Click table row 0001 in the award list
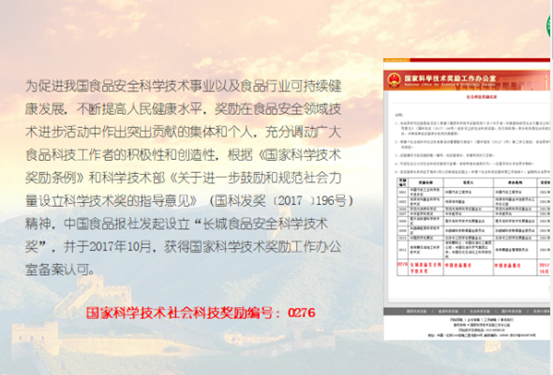 [x=473, y=192]
